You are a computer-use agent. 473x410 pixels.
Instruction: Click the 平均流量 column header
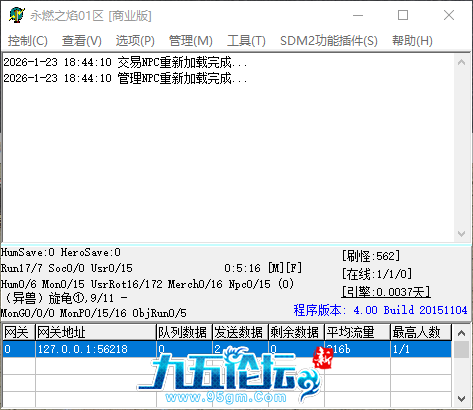point(357,332)
